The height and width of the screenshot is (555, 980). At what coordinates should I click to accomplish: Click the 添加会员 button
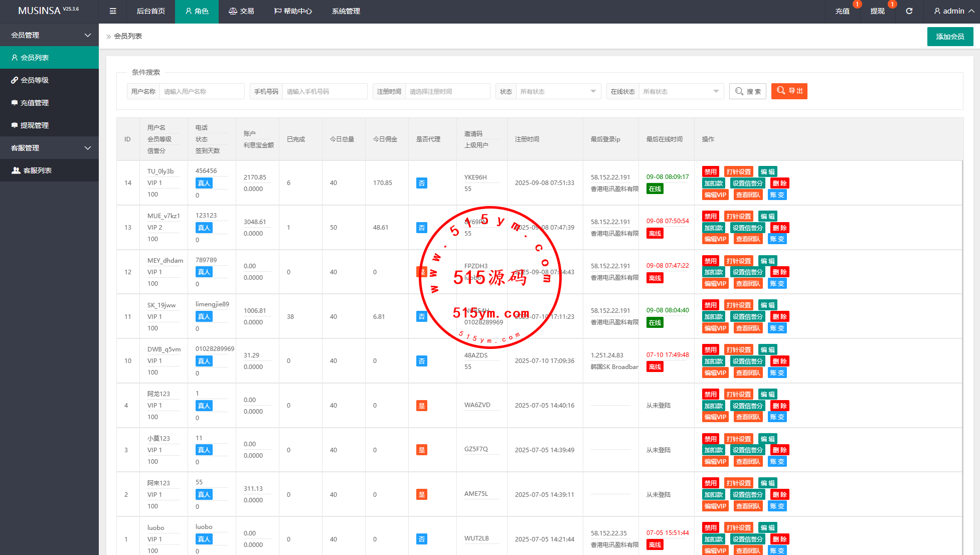949,37
